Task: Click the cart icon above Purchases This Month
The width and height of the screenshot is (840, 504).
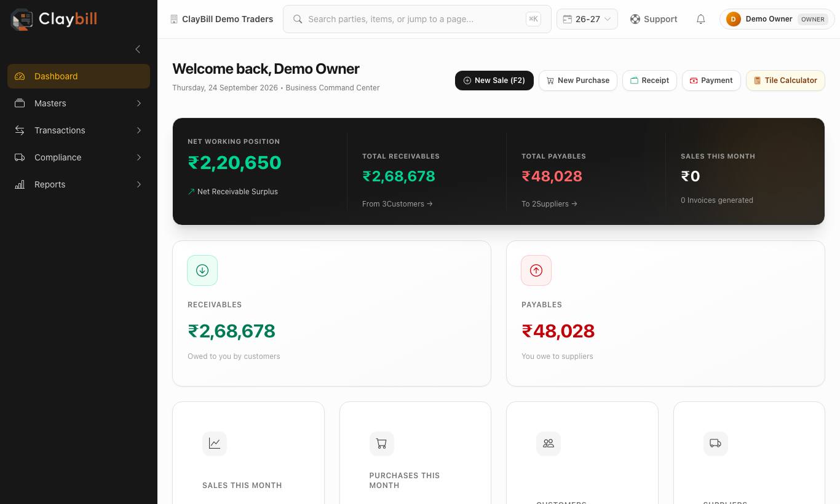Action: coord(381,443)
